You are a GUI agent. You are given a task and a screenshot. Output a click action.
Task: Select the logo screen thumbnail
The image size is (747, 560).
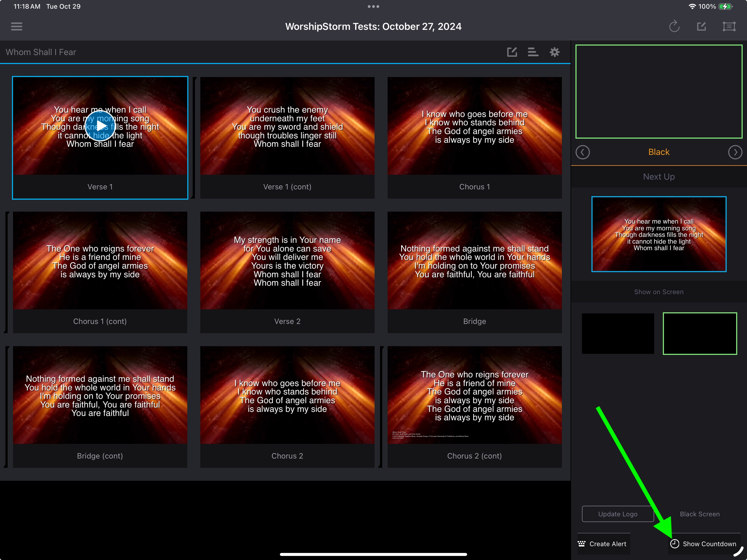point(618,333)
